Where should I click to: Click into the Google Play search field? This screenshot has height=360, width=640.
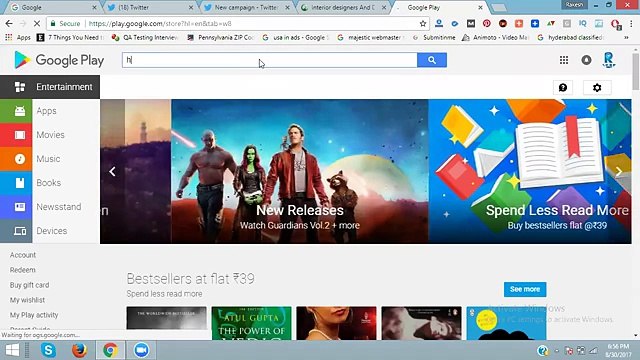[269, 60]
